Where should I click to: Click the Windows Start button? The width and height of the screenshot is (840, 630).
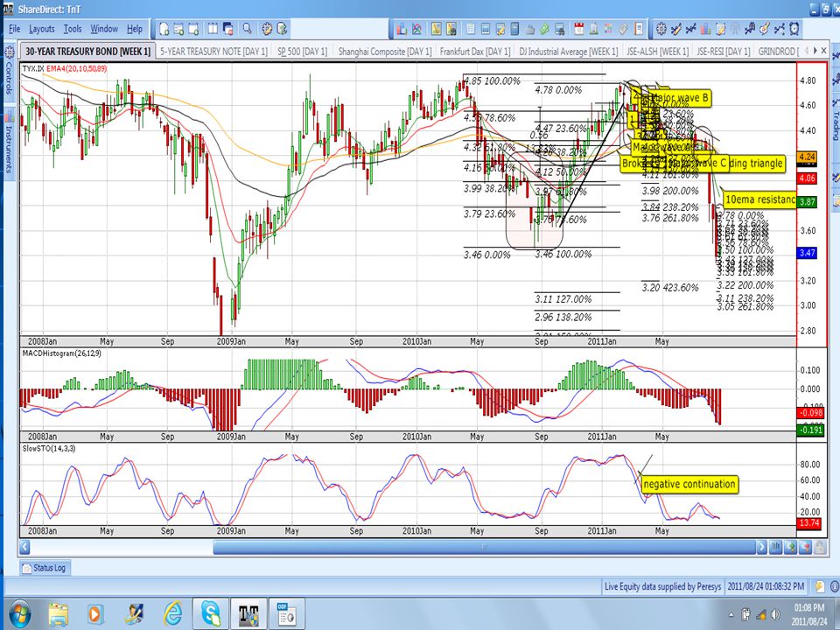[19, 613]
